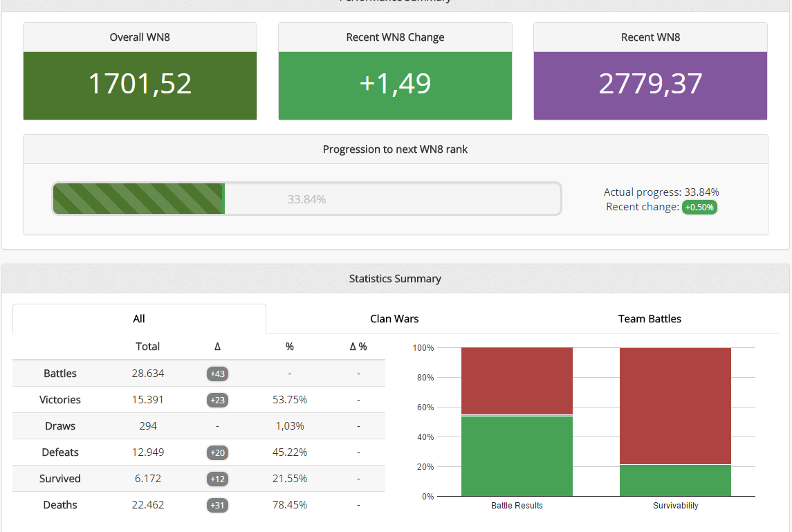Click the Statistics Summary panel header
Viewport: 792px width, 532px height.
(x=395, y=279)
